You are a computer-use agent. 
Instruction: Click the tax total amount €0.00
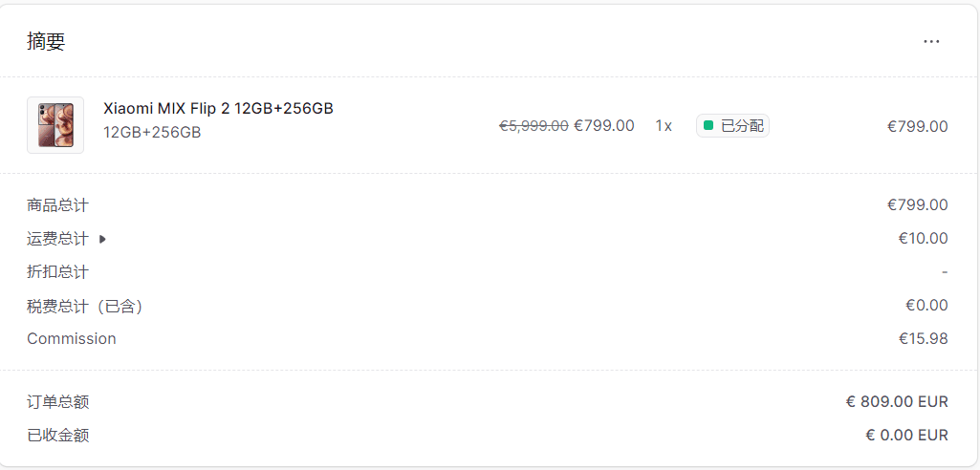point(926,306)
